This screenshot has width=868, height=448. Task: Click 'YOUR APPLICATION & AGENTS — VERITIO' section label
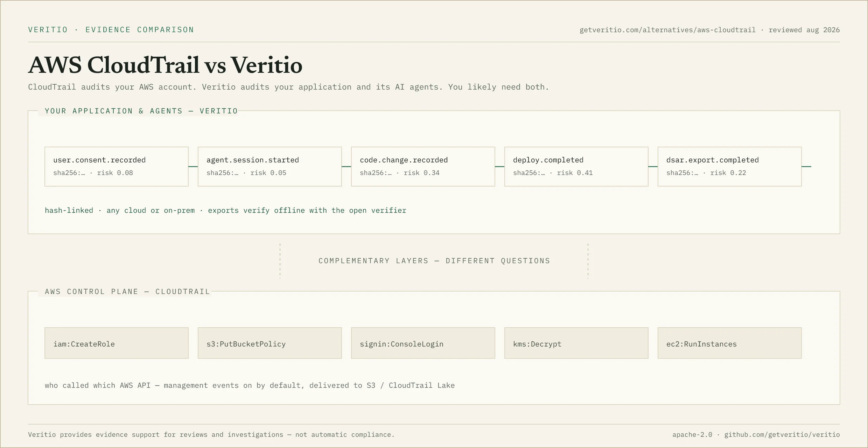[141, 111]
